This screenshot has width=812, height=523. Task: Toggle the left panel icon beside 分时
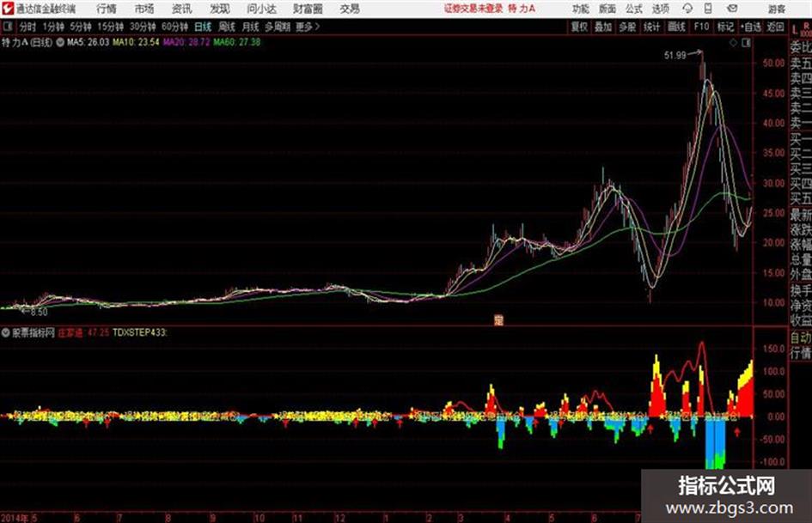tap(7, 27)
